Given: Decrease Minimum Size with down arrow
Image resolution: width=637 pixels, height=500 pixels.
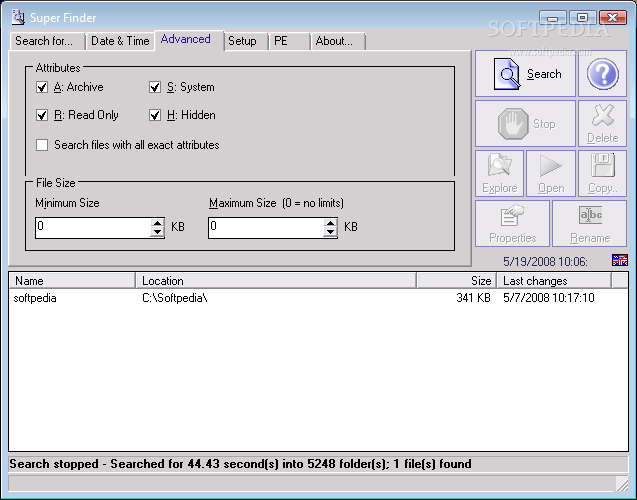Looking at the screenshot, I should (x=157, y=232).
